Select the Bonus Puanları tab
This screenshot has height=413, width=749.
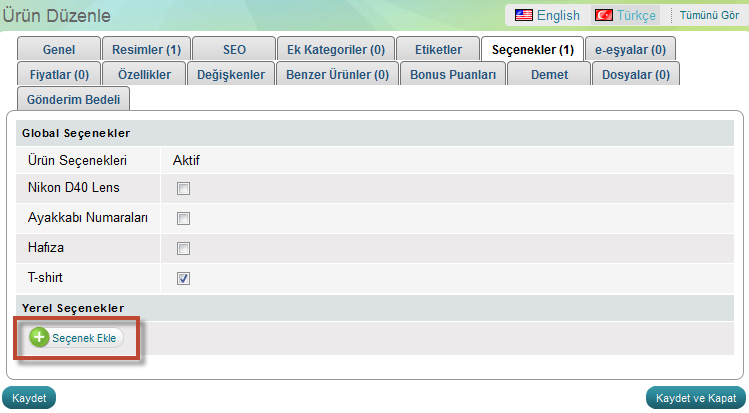[453, 74]
